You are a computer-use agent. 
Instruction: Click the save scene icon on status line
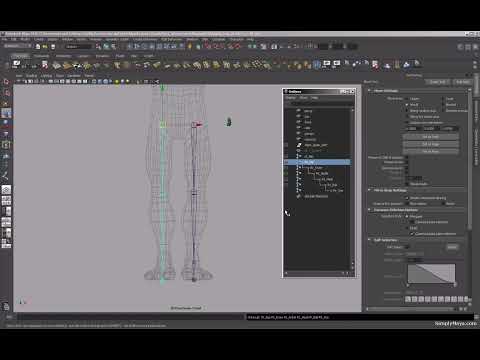(x=52, y=46)
